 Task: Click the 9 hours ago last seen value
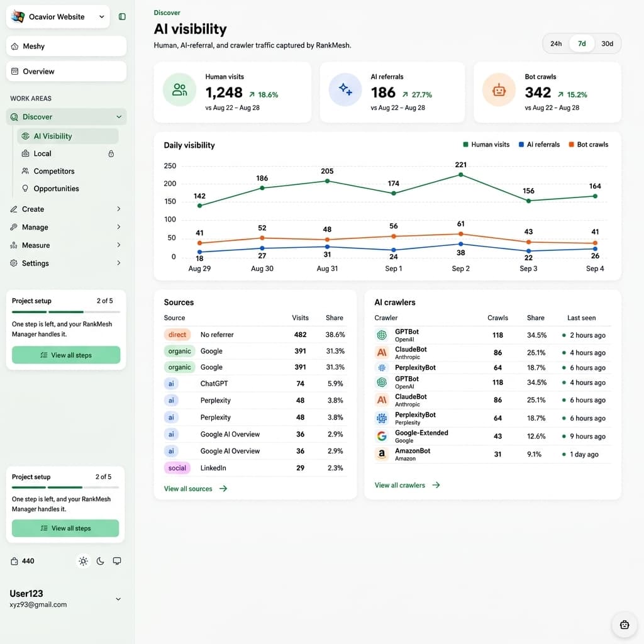tap(587, 436)
